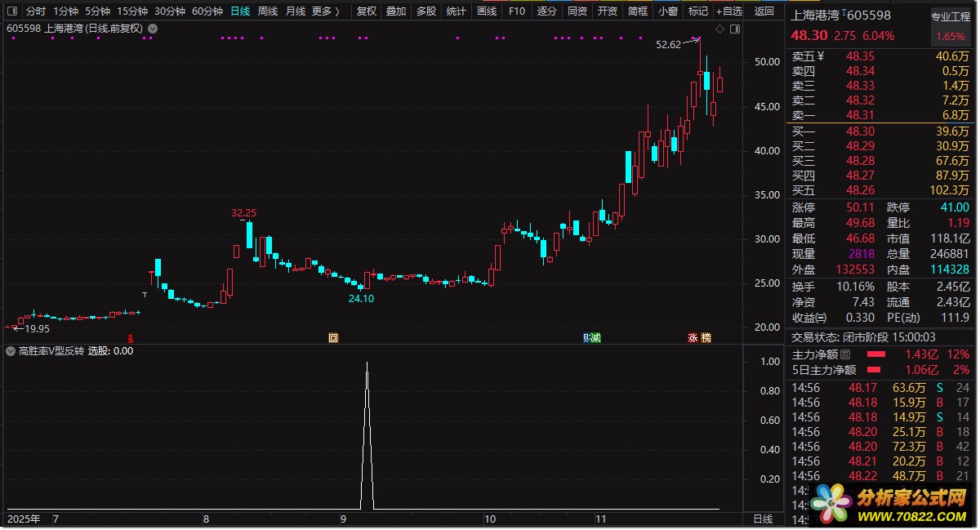Click the 52.62 high price label
The height and width of the screenshot is (530, 980).
click(x=668, y=45)
